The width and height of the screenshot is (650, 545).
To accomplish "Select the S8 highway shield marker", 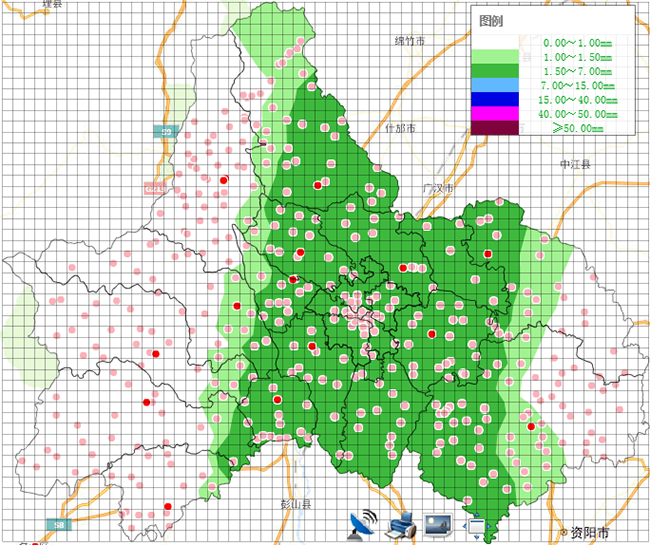I will [x=59, y=525].
